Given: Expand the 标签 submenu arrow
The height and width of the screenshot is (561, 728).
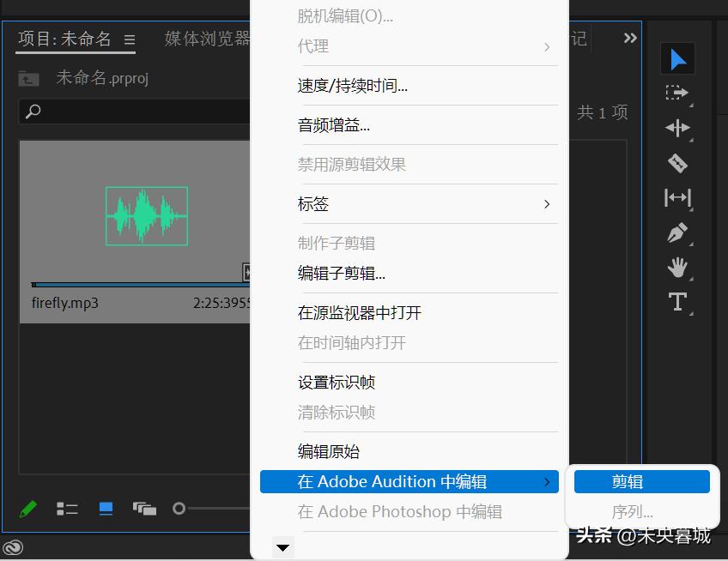Looking at the screenshot, I should click(547, 204).
